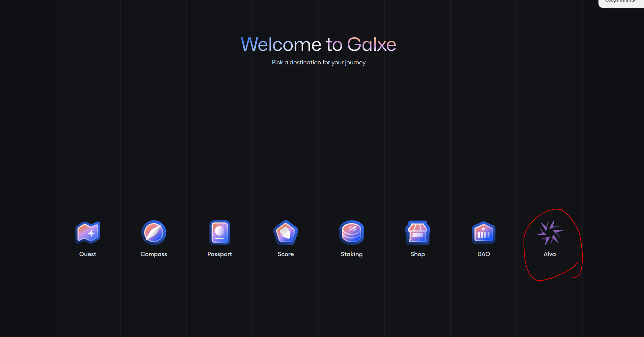Viewport: 644px width, 337px height.
Task: Open the Quest map icon
Action: coord(88,233)
